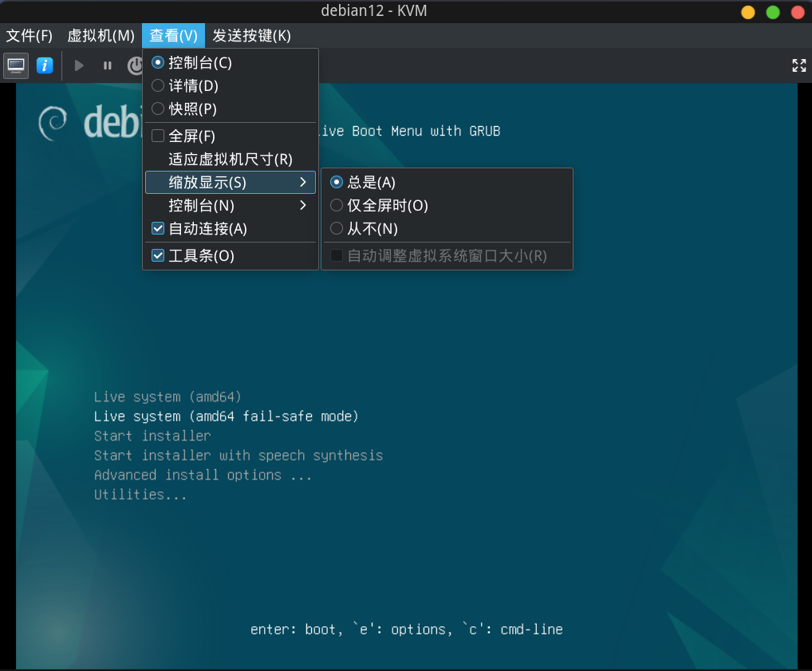The image size is (812, 671).
Task: Expand the 缩放显示(S) submenu
Action: (x=231, y=183)
